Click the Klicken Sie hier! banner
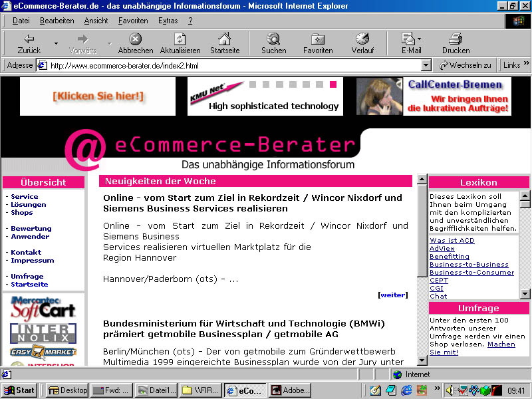The height and width of the screenshot is (399, 532). pos(98,96)
